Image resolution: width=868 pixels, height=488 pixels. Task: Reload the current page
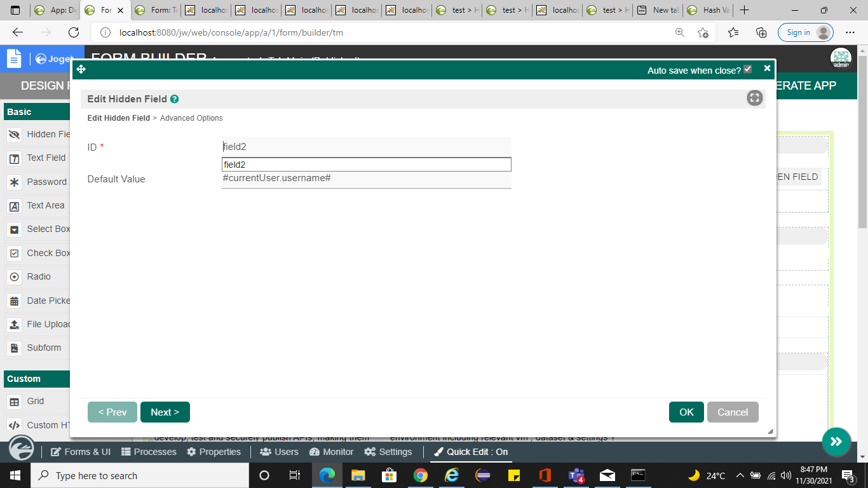point(74,32)
